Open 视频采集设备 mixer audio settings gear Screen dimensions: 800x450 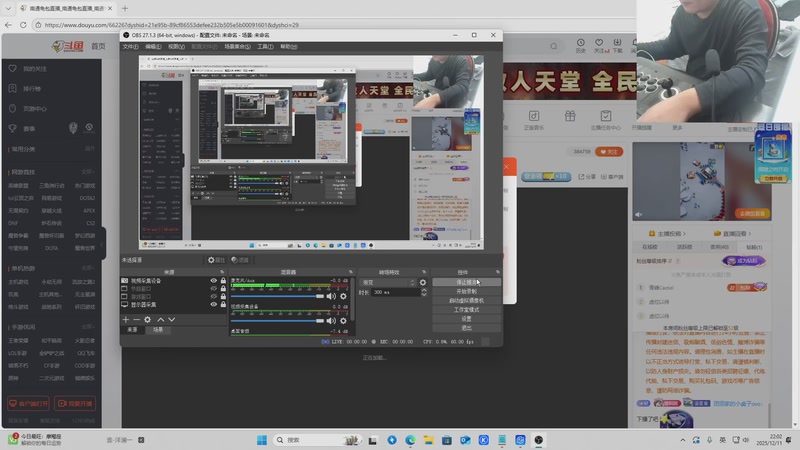343,320
